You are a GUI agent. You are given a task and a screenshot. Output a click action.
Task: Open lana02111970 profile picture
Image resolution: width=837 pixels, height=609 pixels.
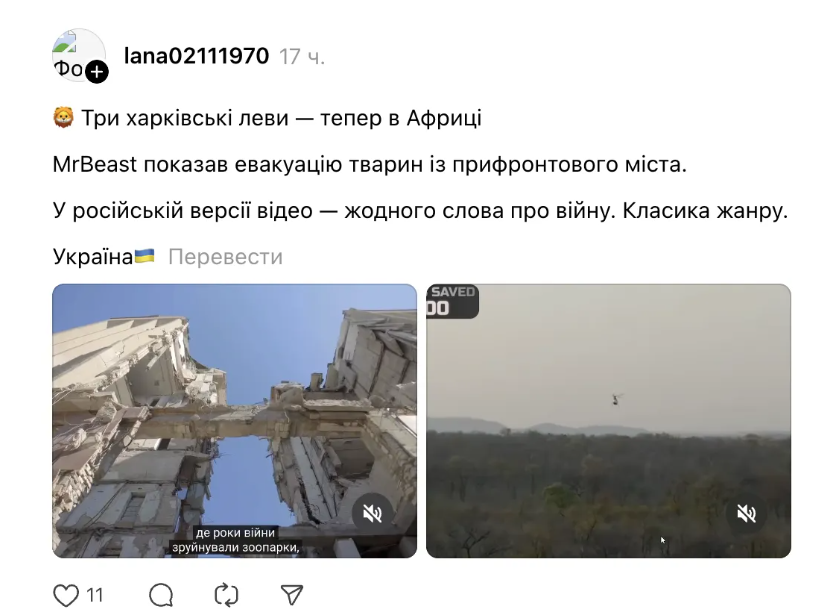pos(78,55)
